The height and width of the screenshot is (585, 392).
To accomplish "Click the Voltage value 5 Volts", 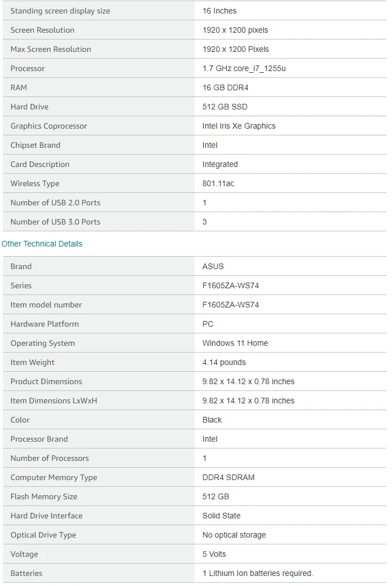I will (x=214, y=554).
